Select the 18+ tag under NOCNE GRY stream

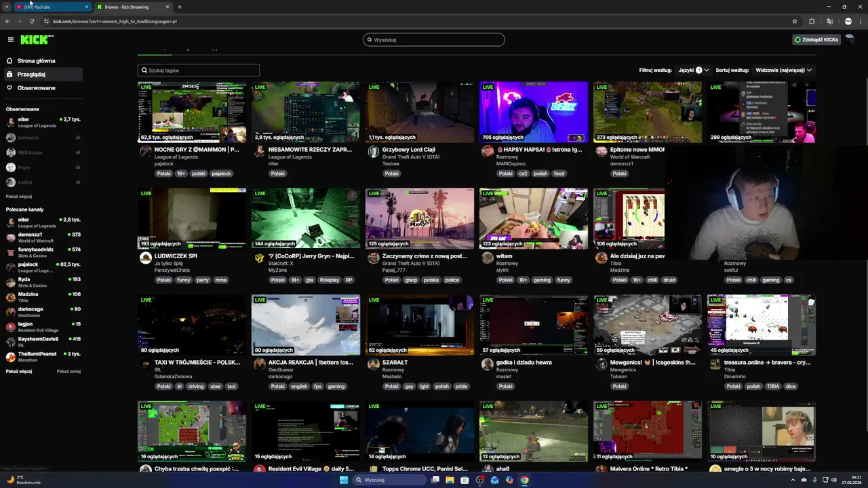181,174
